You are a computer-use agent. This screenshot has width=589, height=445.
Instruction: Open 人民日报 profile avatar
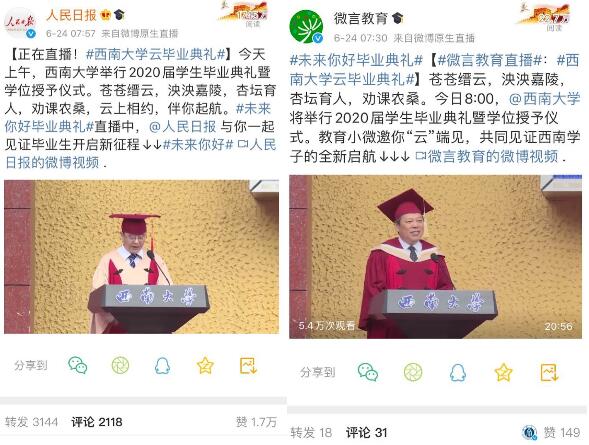click(20, 23)
